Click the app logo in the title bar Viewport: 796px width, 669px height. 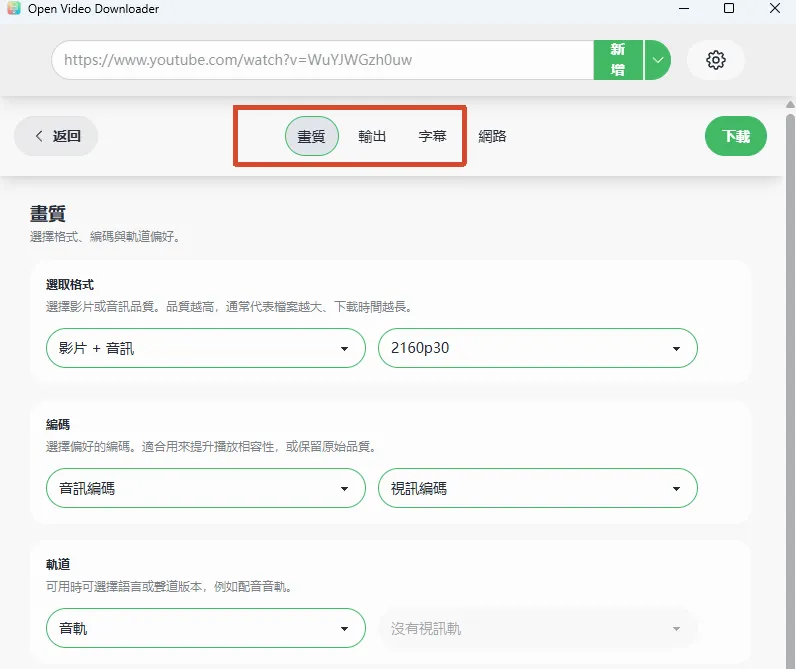click(x=14, y=8)
